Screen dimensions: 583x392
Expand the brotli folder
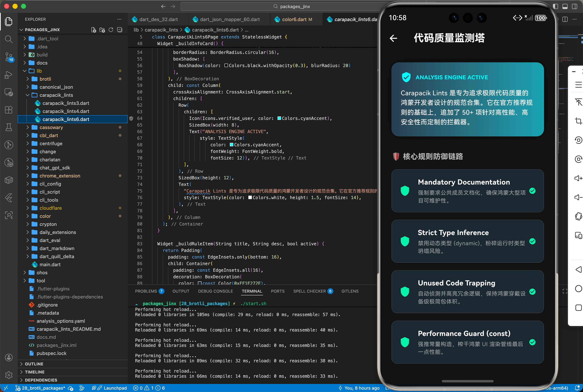(x=45, y=79)
